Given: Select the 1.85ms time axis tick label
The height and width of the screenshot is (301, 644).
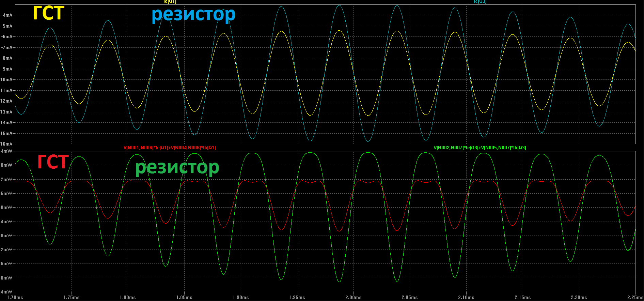Looking at the screenshot, I should (184, 297).
